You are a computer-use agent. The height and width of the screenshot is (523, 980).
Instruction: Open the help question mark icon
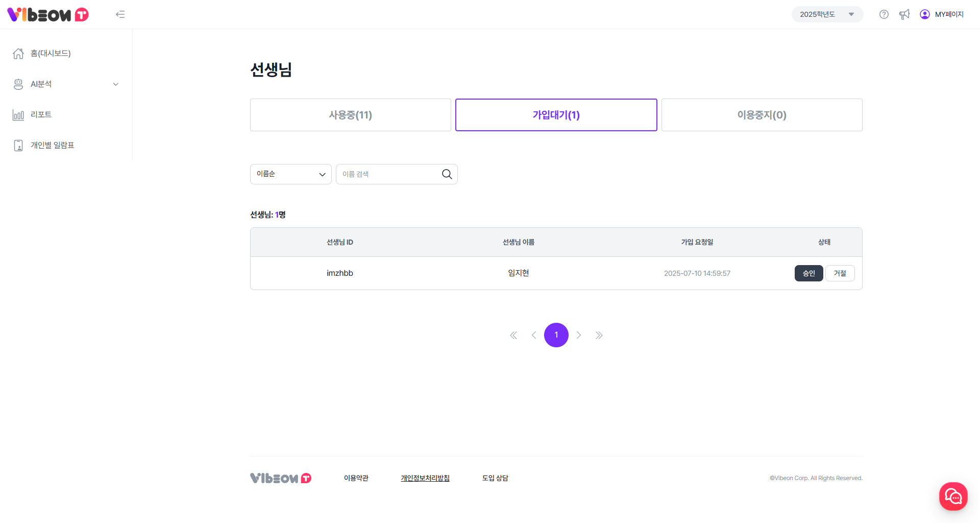884,14
